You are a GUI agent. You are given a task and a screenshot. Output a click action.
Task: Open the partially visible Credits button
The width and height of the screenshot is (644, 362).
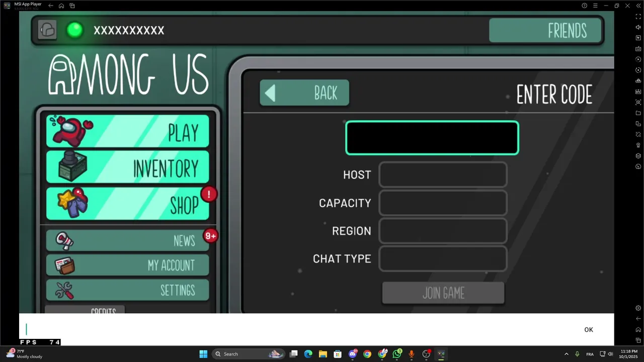point(85,309)
